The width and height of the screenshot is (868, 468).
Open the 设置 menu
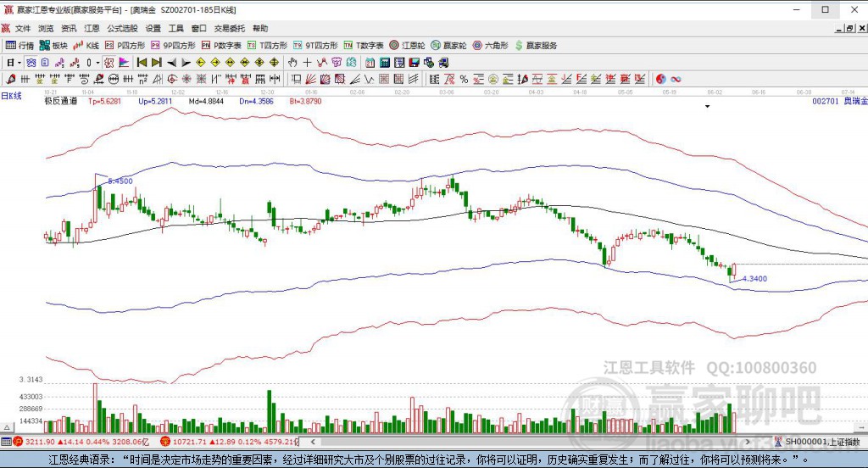click(x=153, y=28)
